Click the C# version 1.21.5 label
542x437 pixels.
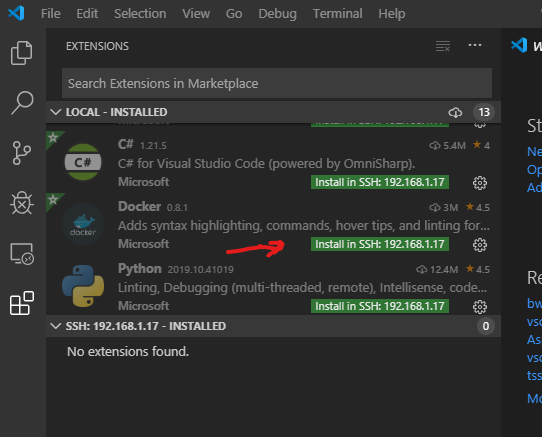153,146
